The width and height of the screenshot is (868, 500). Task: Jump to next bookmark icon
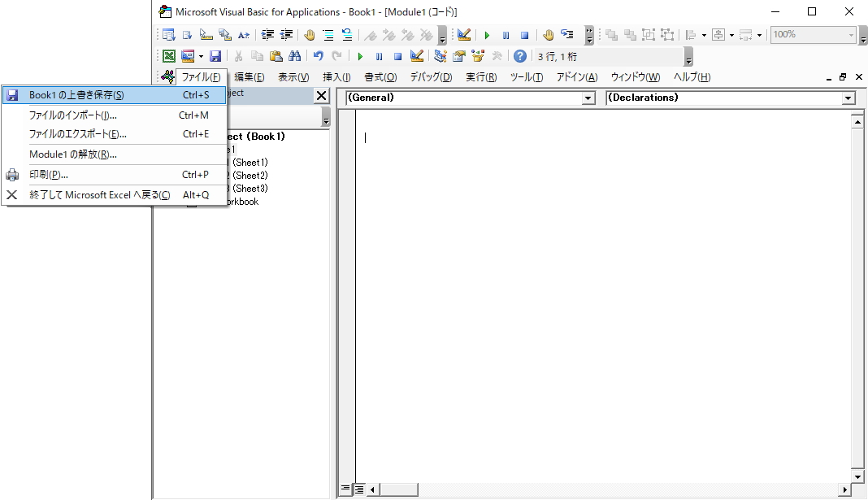click(389, 35)
